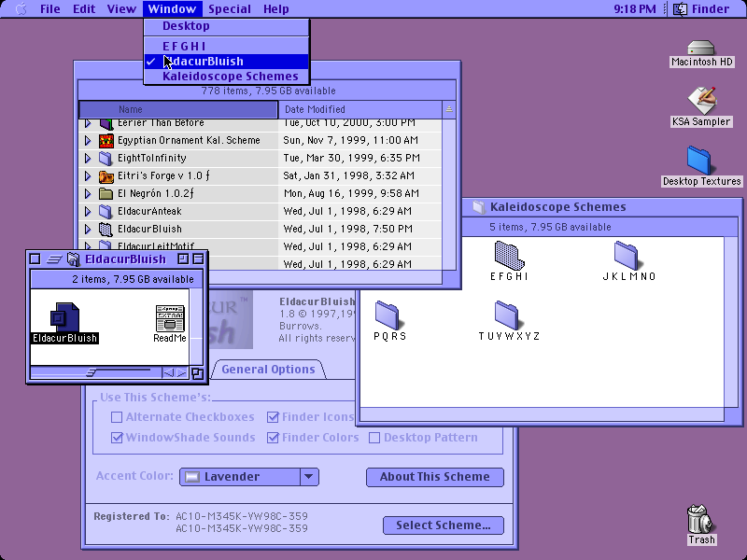The image size is (747, 560).
Task: Click the dotted EldacurBluish folder icon in list view
Action: click(x=106, y=229)
